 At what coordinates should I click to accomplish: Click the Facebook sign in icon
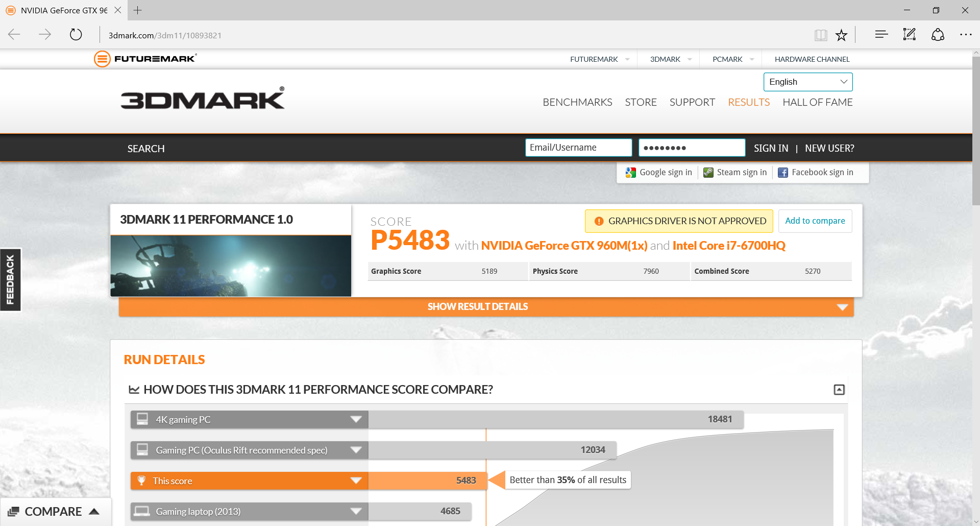[783, 173]
